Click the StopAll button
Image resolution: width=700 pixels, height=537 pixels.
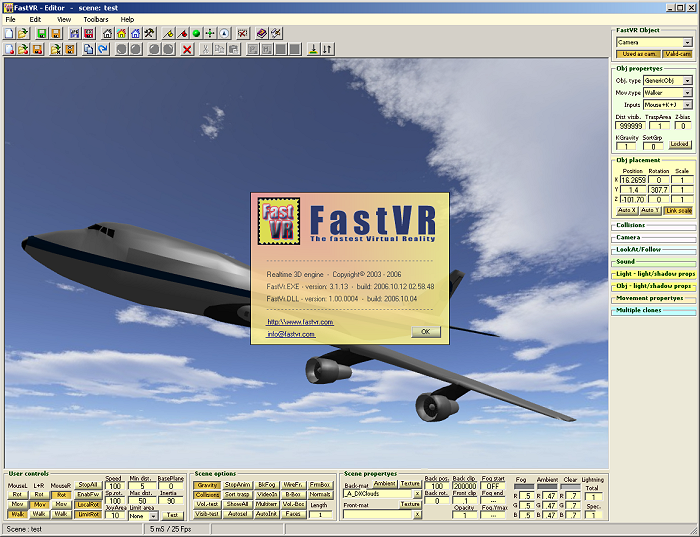point(88,485)
